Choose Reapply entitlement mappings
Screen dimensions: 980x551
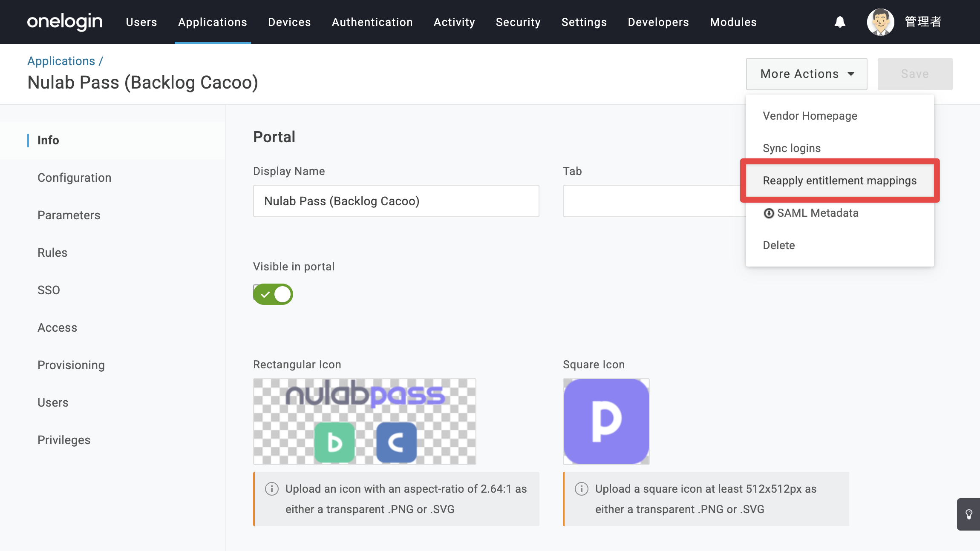pyautogui.click(x=840, y=181)
